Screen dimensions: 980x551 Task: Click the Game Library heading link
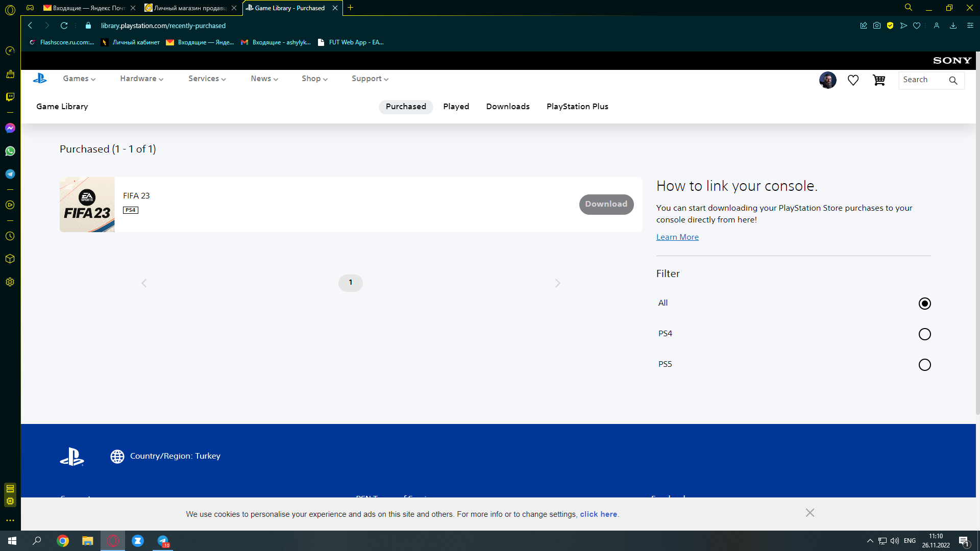coord(62,107)
